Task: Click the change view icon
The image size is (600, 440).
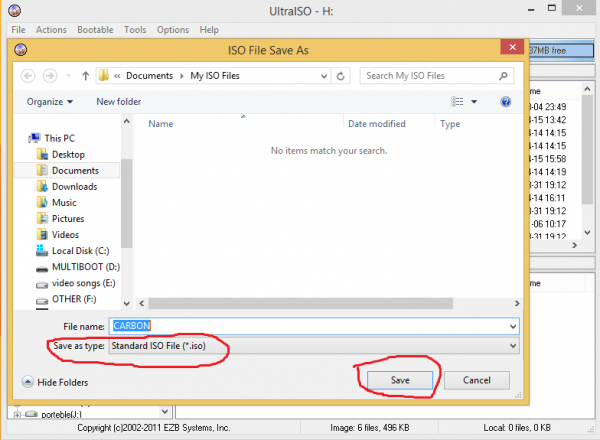Action: [x=457, y=101]
